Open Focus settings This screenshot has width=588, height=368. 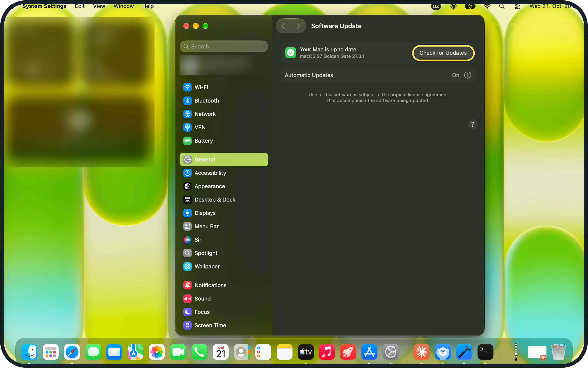coord(224,312)
